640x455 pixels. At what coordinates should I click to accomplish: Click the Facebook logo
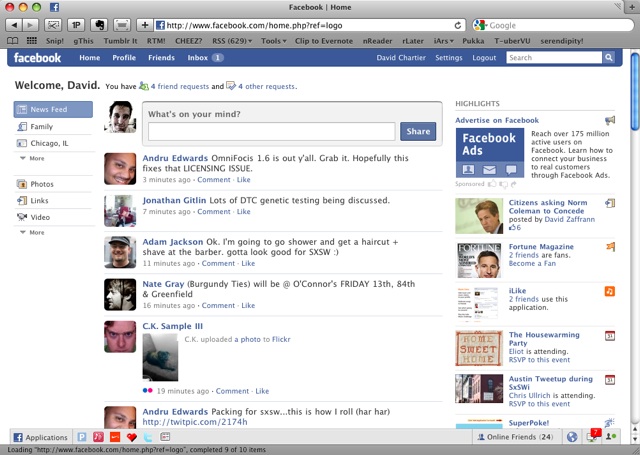point(37,58)
